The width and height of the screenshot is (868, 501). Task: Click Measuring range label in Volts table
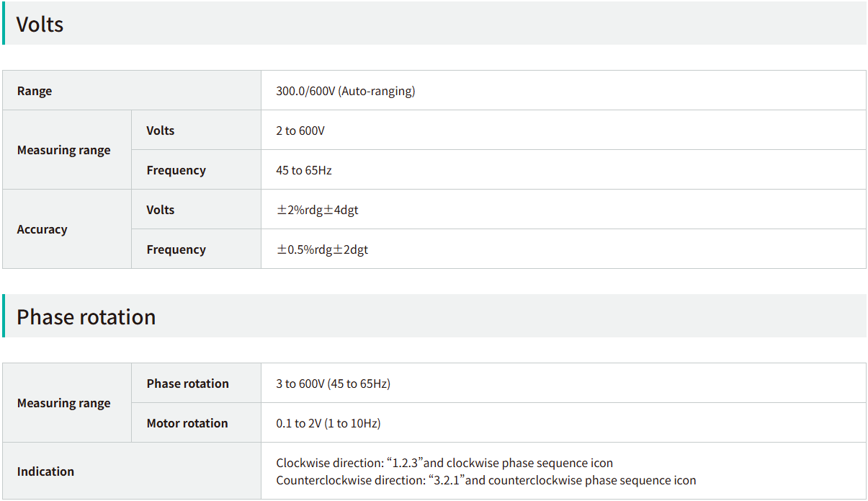pyautogui.click(x=63, y=150)
